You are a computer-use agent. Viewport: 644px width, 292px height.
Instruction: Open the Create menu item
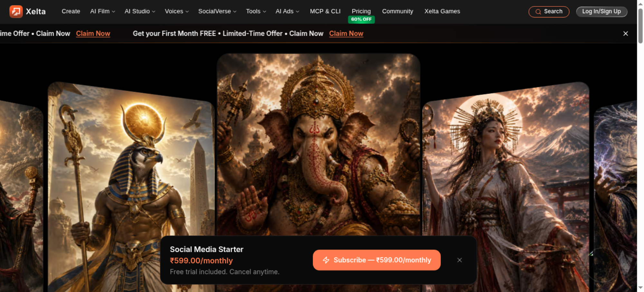pos(71,11)
